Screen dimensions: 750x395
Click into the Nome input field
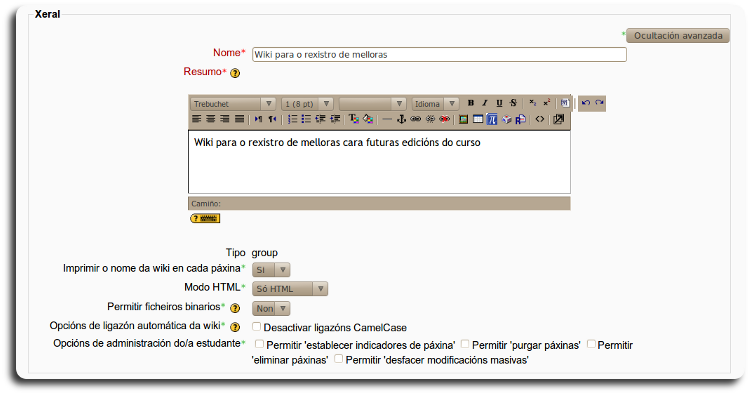point(439,55)
